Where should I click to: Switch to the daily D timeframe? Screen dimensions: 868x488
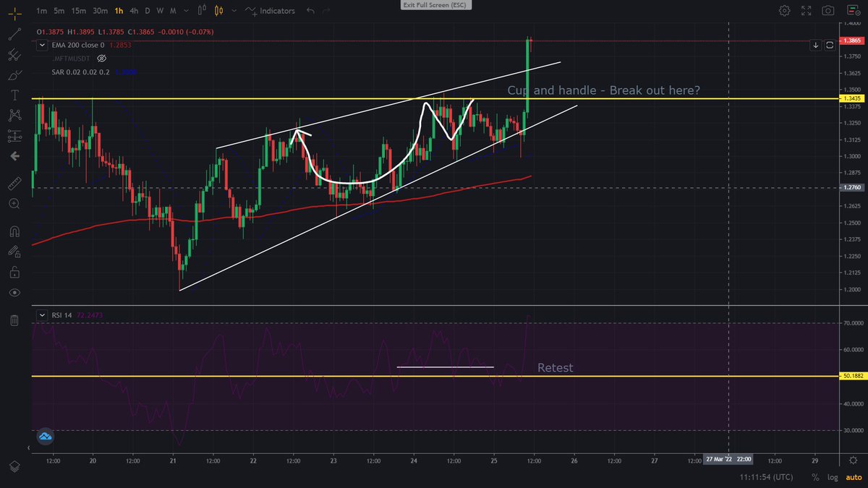pyautogui.click(x=148, y=11)
